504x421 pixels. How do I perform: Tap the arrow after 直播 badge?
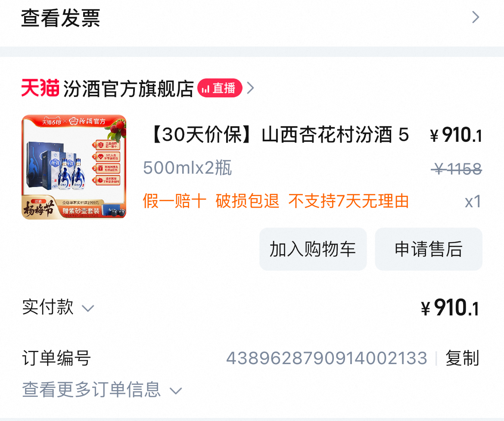(x=250, y=88)
